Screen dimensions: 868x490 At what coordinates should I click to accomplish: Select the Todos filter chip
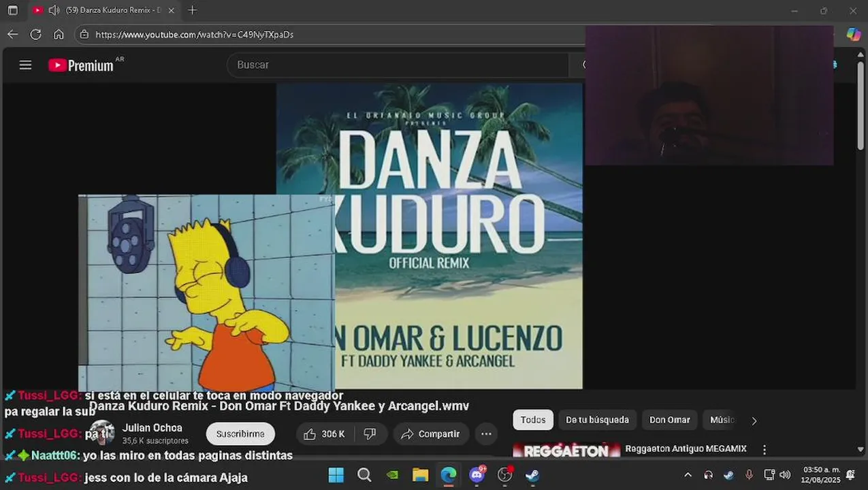tap(533, 420)
